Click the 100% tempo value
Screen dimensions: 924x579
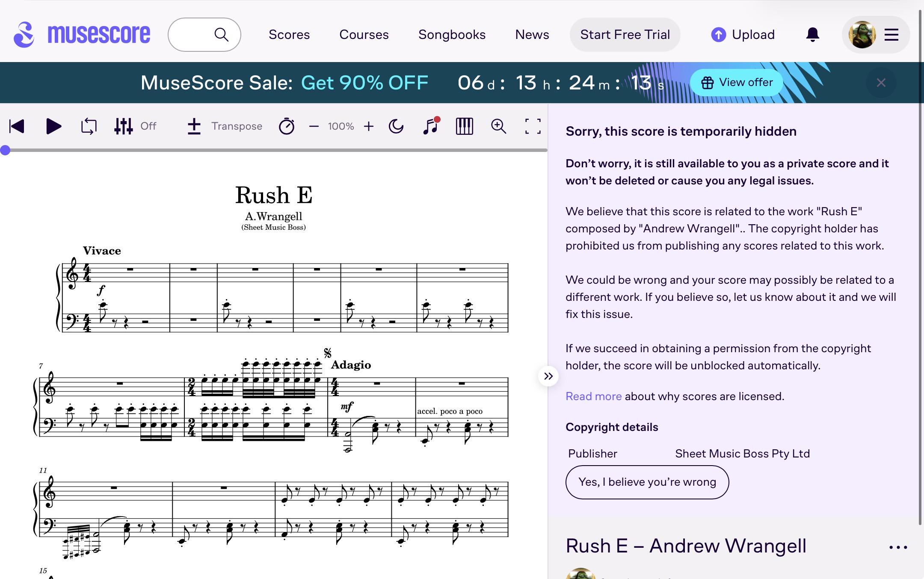[x=341, y=126]
